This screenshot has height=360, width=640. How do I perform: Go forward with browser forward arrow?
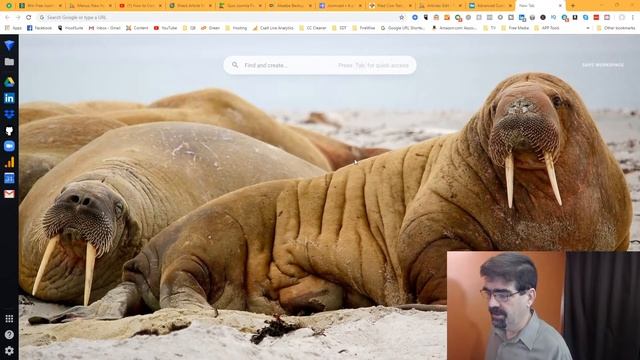pos(18,18)
